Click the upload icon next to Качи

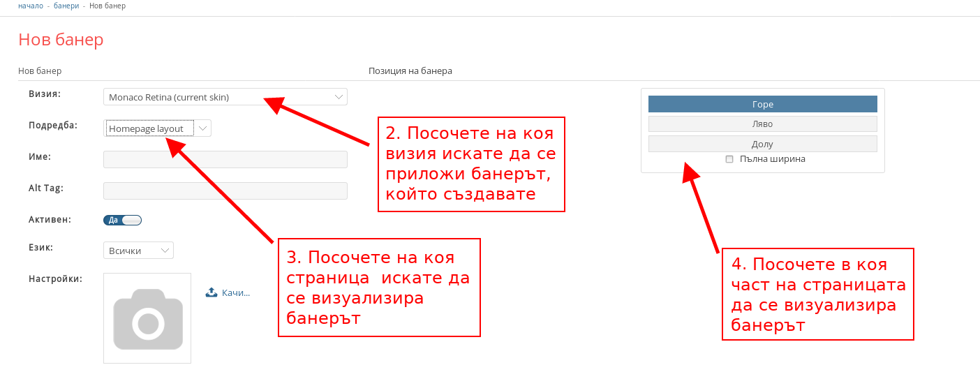point(211,293)
